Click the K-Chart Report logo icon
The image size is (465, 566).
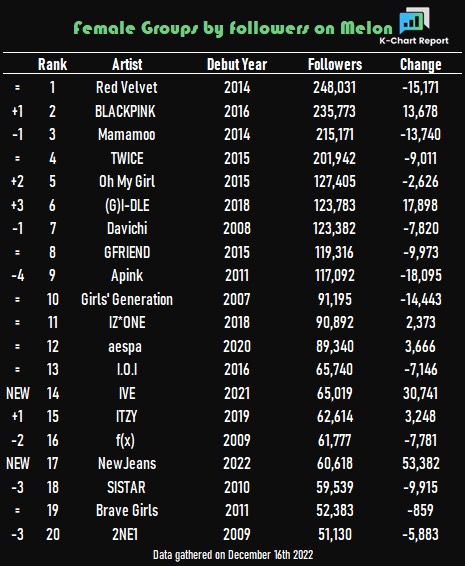pyautogui.click(x=414, y=21)
